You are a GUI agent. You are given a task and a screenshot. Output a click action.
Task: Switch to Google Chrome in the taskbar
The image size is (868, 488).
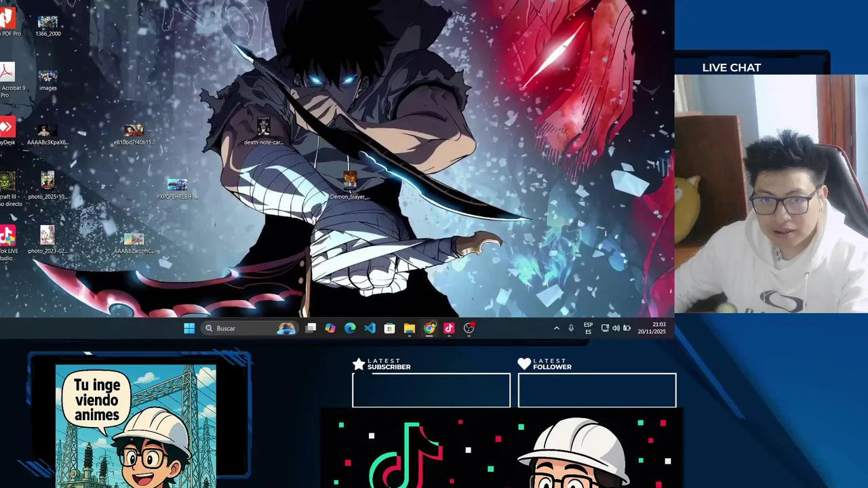coord(429,328)
